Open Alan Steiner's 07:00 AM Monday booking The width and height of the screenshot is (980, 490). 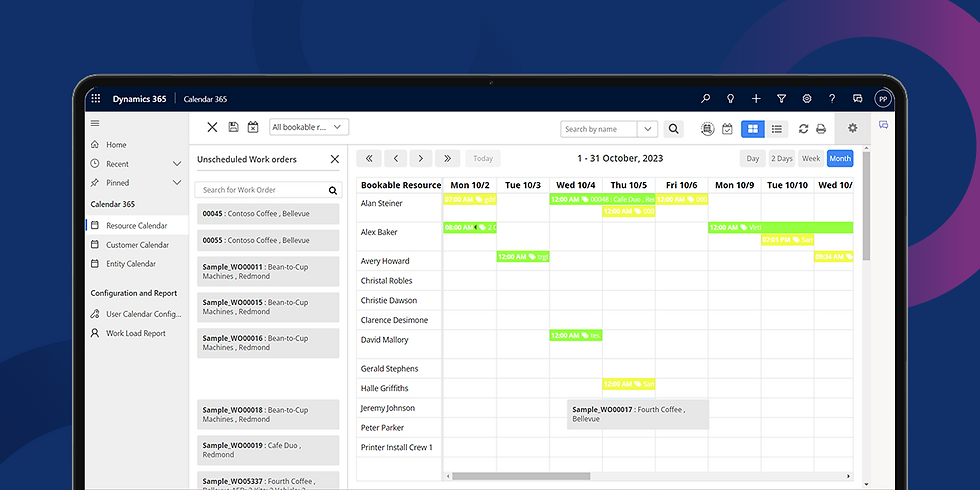coord(470,199)
